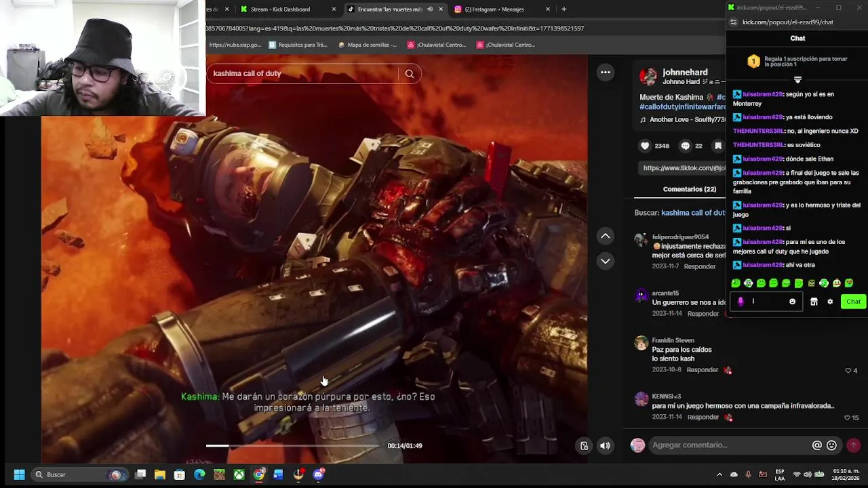Open site info icon in Kick popout address bar
The width and height of the screenshot is (868, 488).
(x=734, y=22)
